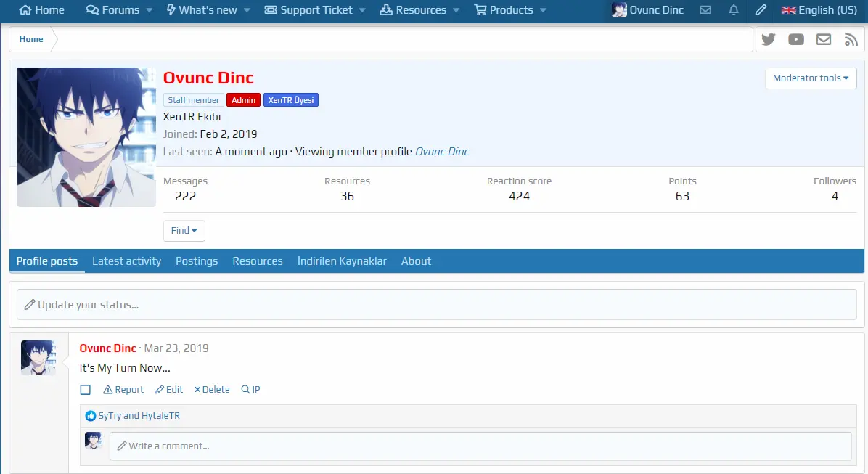
Task: Click the Joined date Feb 2, 2019
Action: coord(229,134)
